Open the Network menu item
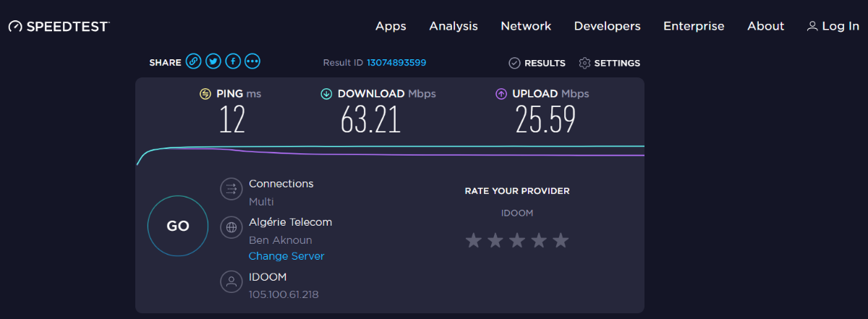Viewport: 868px width, 319px height. click(526, 26)
